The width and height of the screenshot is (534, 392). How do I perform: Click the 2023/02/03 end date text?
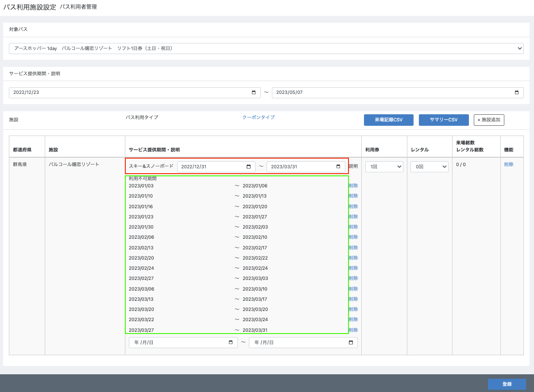pos(255,227)
